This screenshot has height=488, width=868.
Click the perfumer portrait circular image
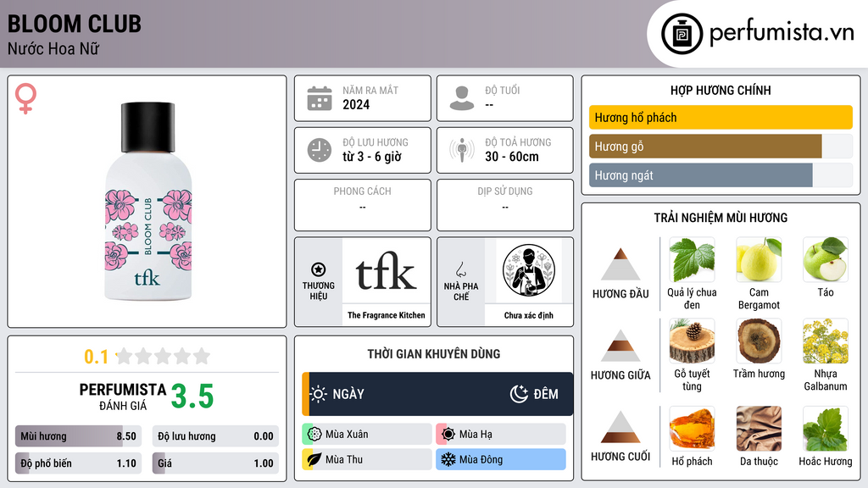click(x=529, y=270)
